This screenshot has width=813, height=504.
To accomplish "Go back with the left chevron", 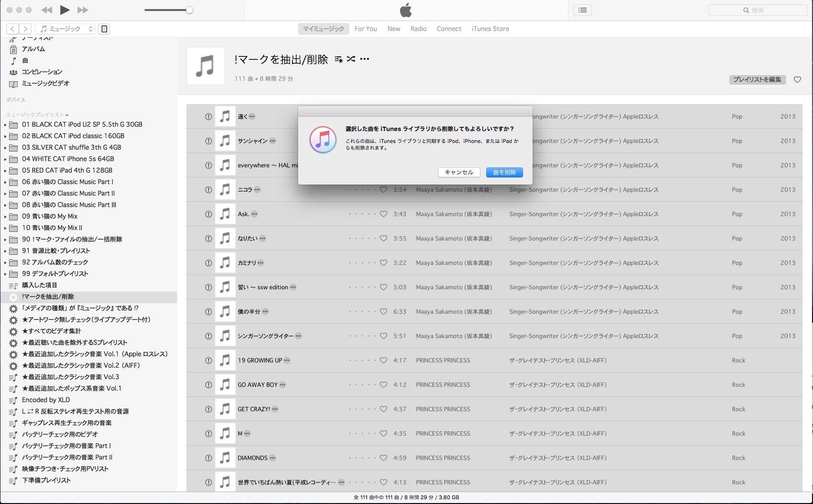I will tap(13, 29).
